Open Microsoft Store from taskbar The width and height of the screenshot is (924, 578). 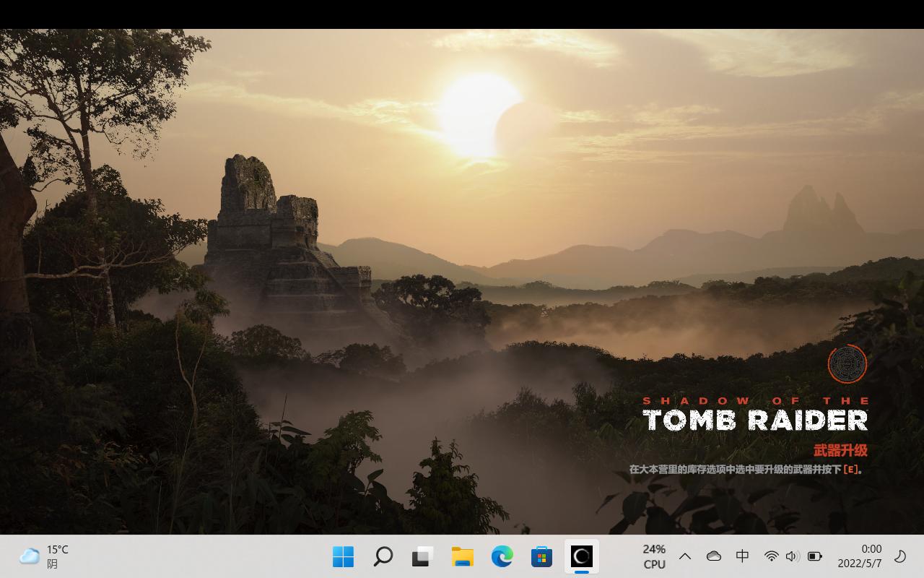click(541, 556)
